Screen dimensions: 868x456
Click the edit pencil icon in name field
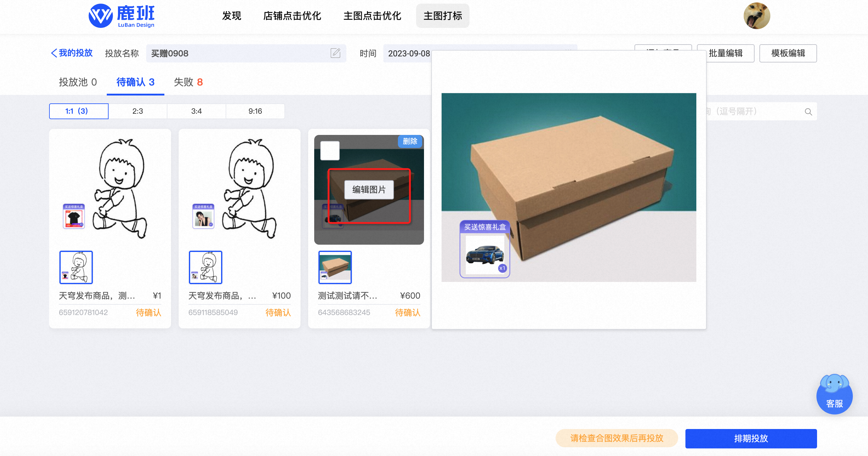(x=335, y=53)
